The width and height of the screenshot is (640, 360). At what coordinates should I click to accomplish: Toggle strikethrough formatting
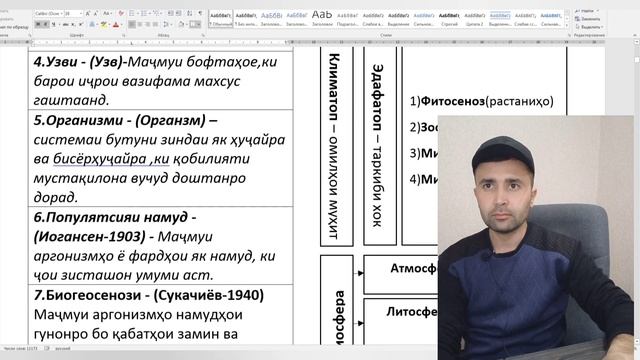tap(66, 24)
